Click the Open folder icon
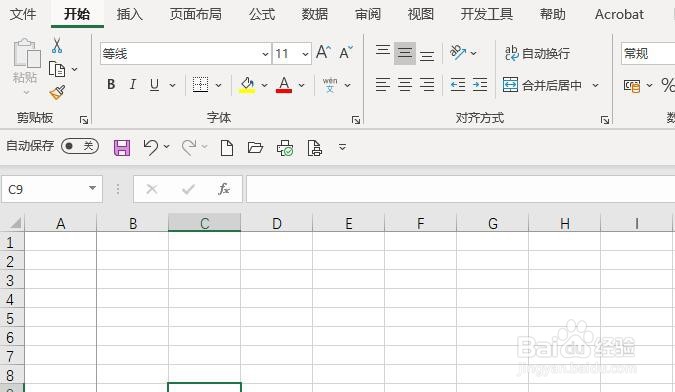The width and height of the screenshot is (675, 392). click(x=255, y=148)
